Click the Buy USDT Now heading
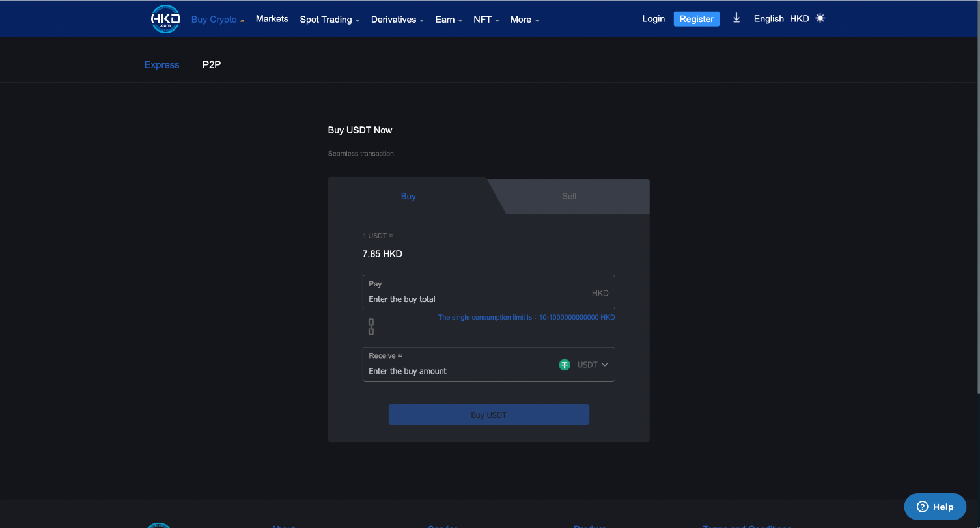This screenshot has height=528, width=980. pos(360,130)
